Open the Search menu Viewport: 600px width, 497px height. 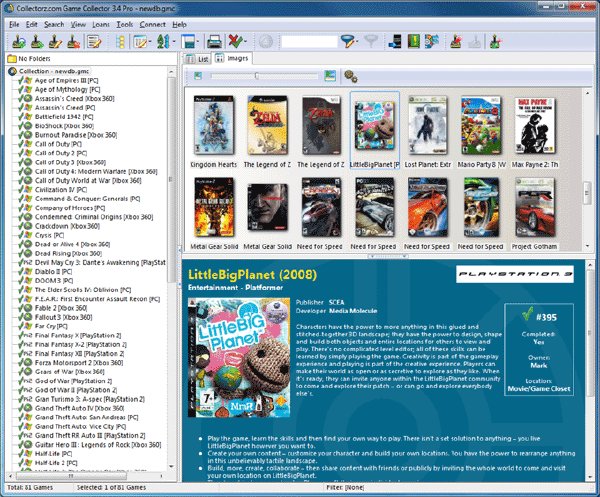(54, 24)
